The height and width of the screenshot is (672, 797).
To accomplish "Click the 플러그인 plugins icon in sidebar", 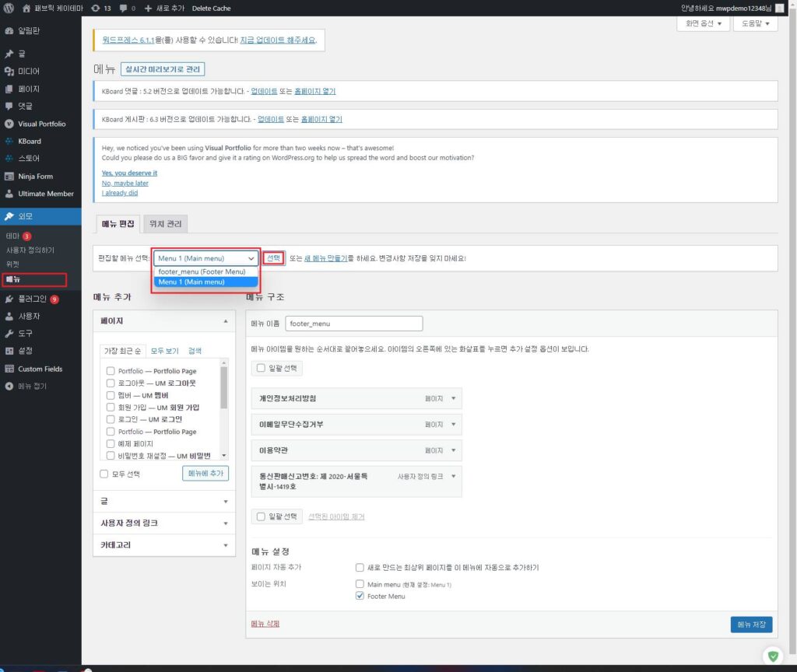I will [x=9, y=299].
